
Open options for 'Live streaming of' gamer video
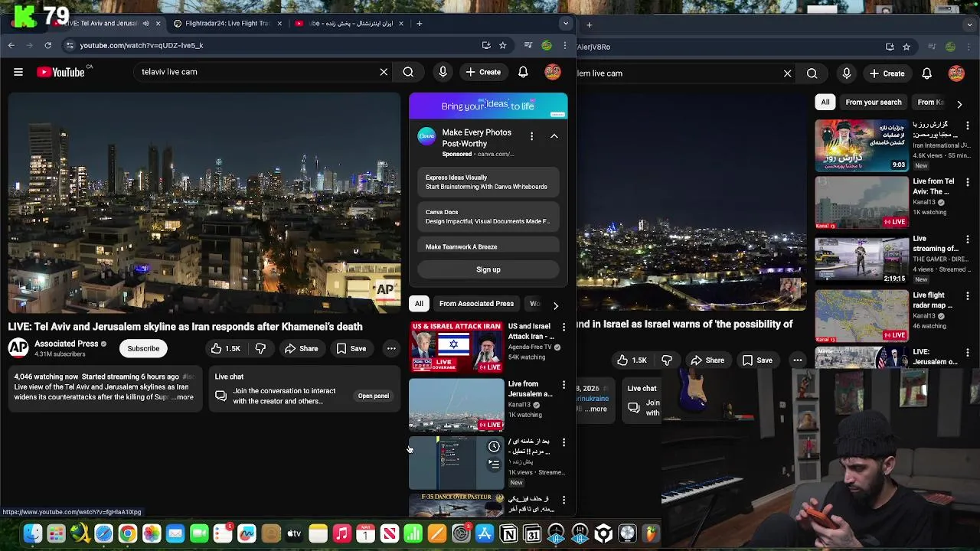pos(968,239)
